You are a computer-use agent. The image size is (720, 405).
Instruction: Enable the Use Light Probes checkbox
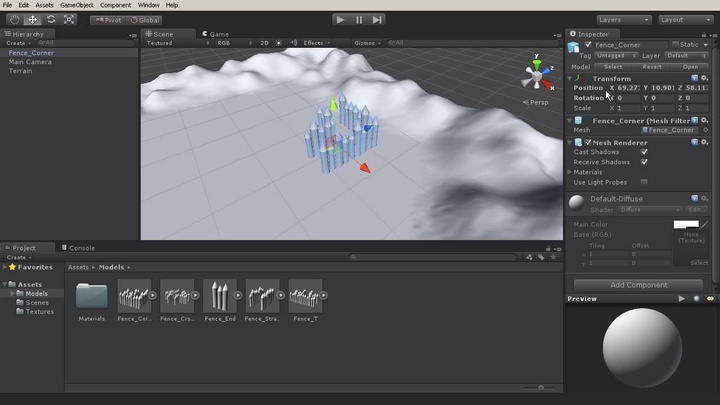[644, 182]
